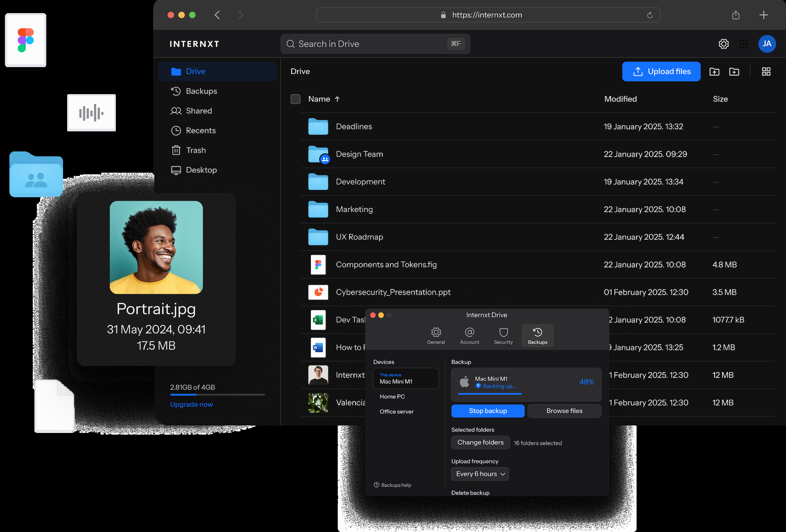Viewport: 786px width, 532px height.
Task: Open the Desktop section in sidebar
Action: click(x=201, y=170)
